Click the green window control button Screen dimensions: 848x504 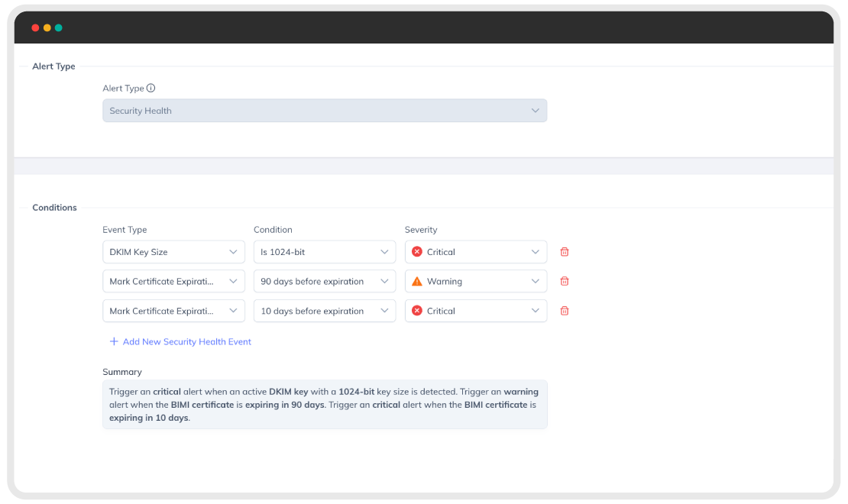58,27
